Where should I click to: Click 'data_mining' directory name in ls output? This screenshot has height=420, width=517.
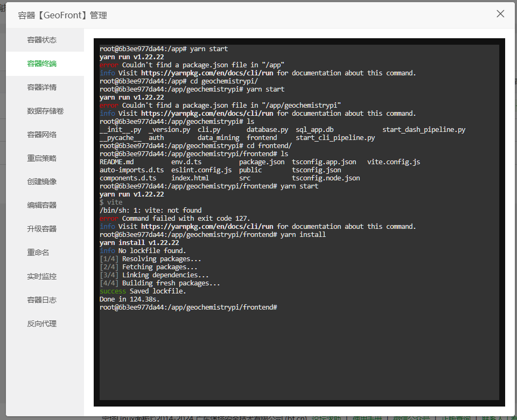219,138
